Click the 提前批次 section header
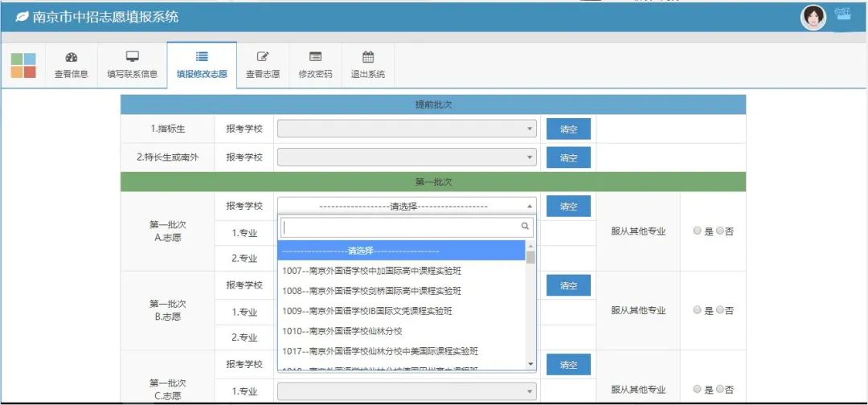This screenshot has height=405, width=868. tap(433, 104)
